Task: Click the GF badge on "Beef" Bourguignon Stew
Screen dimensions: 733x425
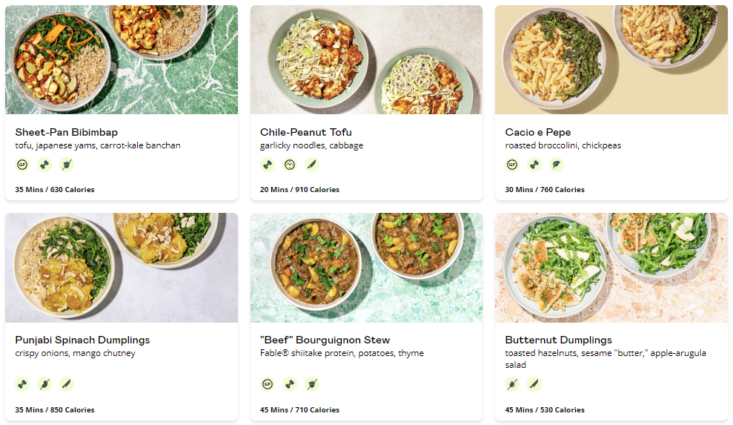Action: click(x=267, y=383)
